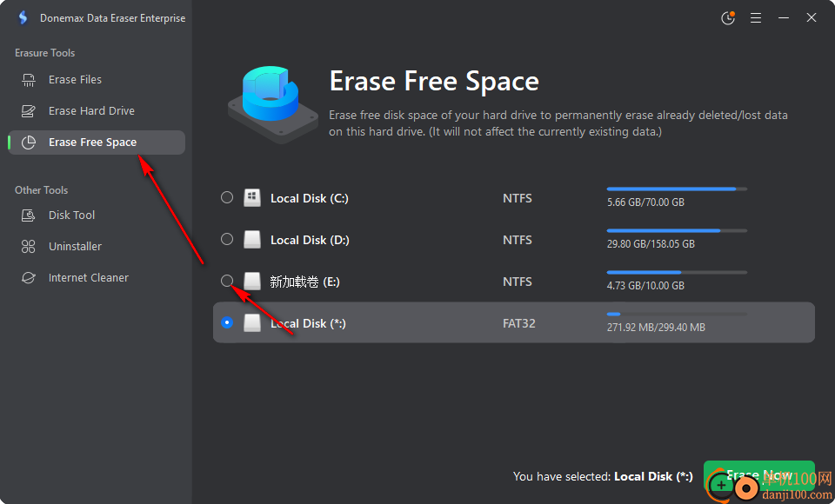Click the Erase Free Space pie icon
This screenshot has width=835, height=504.
[x=28, y=143]
